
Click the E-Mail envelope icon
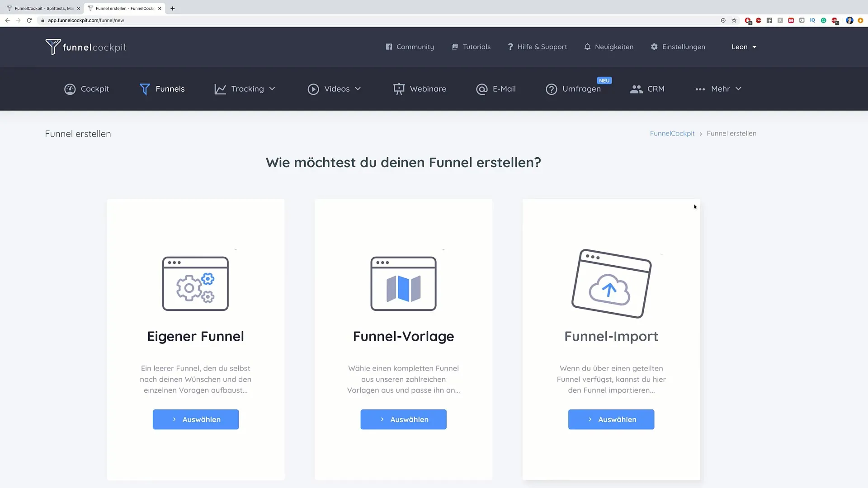[481, 89]
